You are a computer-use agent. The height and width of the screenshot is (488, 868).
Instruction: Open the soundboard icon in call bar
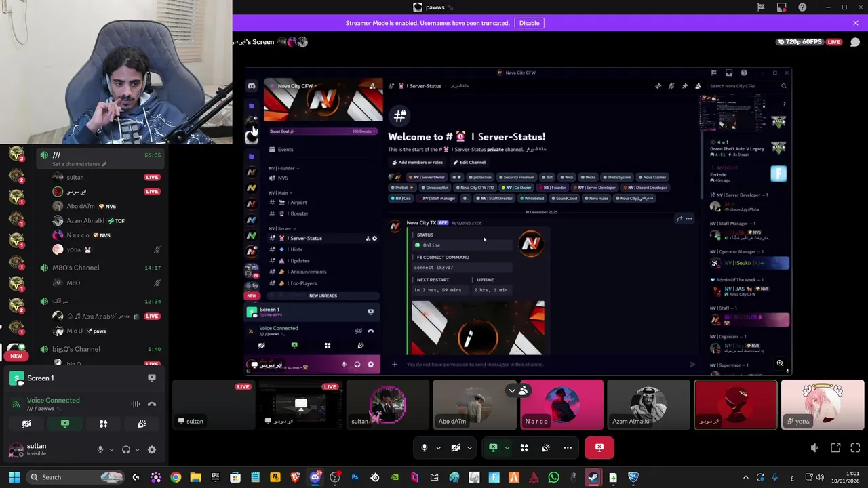coord(546,447)
